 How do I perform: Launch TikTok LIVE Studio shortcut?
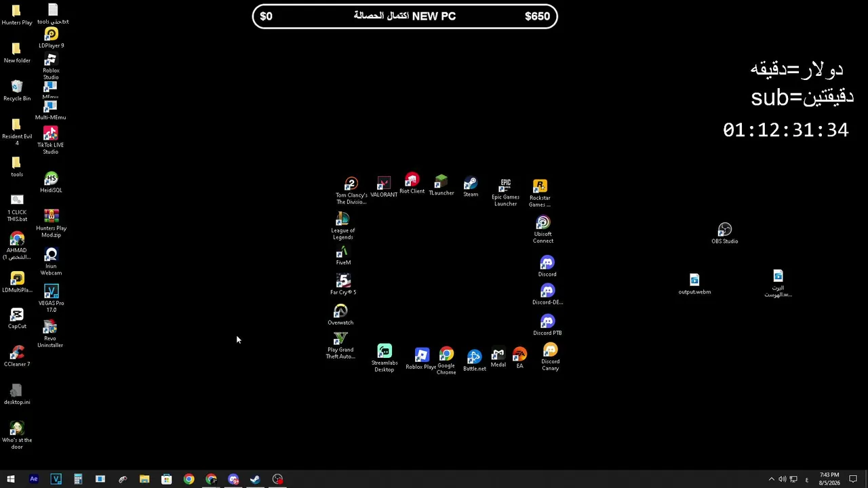click(51, 140)
